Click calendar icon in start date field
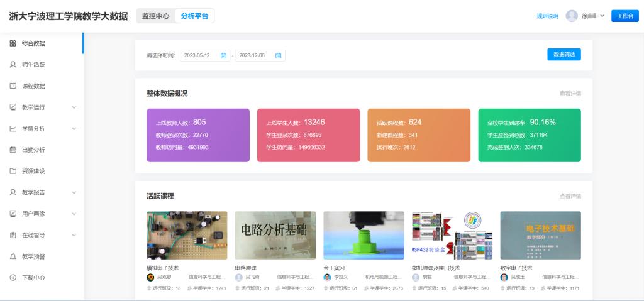Image resolution: width=644 pixels, height=301 pixels. coord(223,56)
